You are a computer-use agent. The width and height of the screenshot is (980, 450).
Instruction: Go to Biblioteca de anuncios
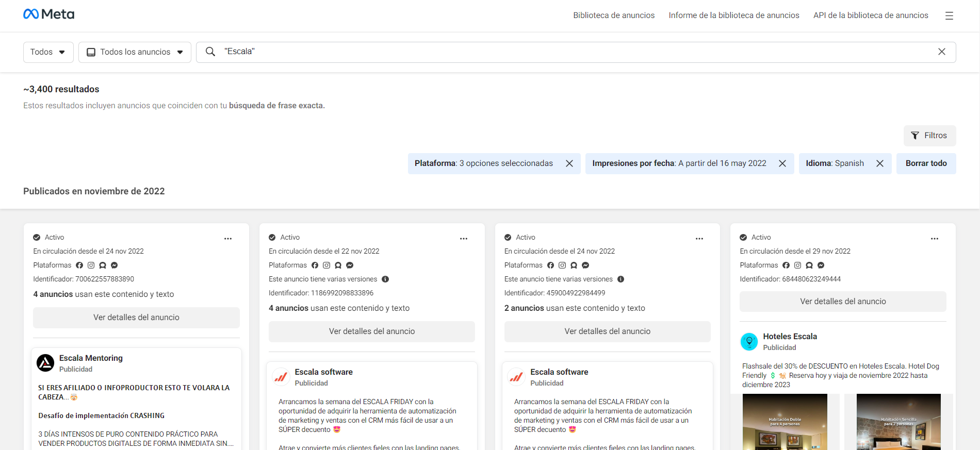pos(614,15)
